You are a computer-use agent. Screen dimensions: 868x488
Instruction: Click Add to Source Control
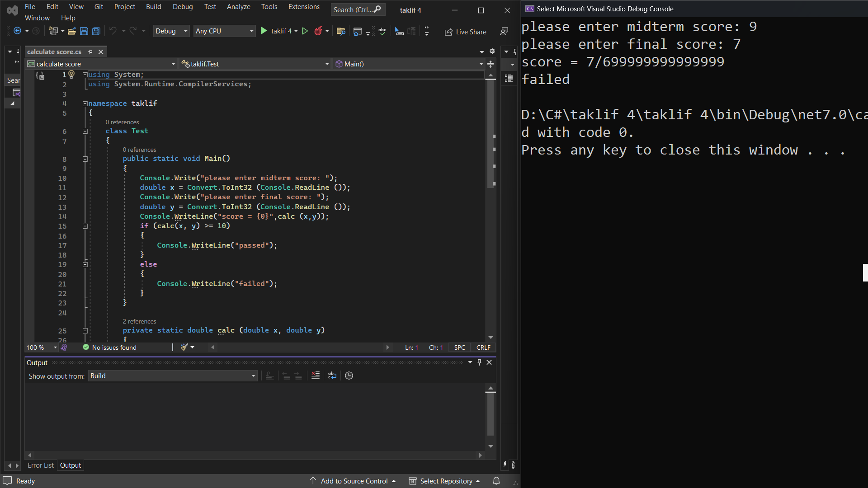point(354,481)
